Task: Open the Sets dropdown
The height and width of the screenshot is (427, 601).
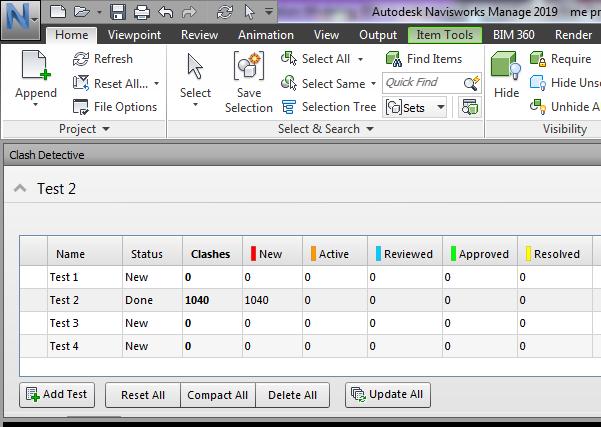Action: [x=415, y=107]
